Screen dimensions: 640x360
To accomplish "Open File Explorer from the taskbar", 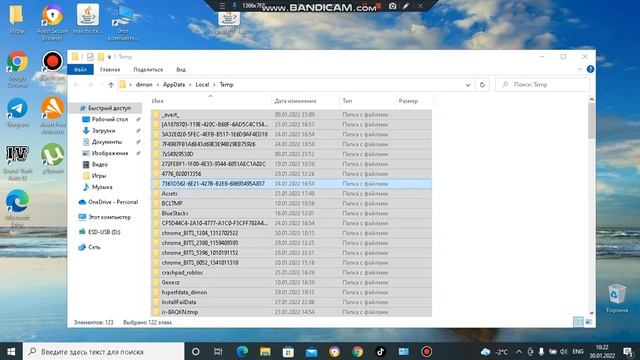I will [265, 351].
